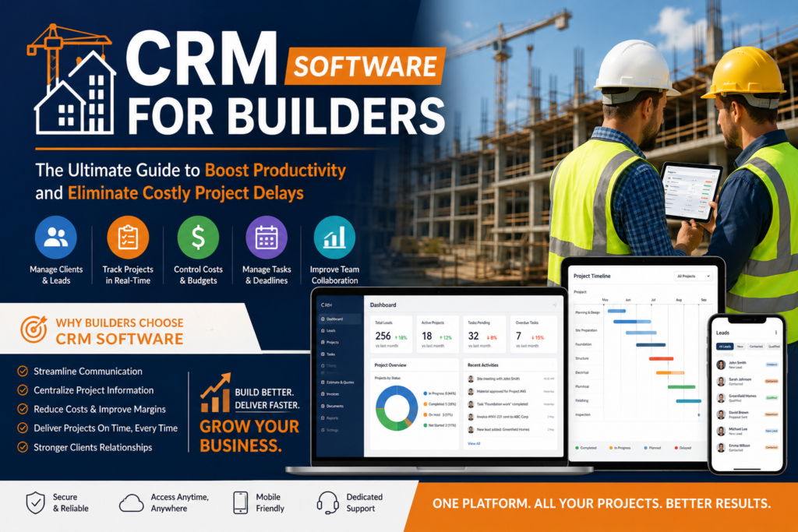Click the orange Electrical timeline bar
Screen dimensions: 798x532
(669, 373)
